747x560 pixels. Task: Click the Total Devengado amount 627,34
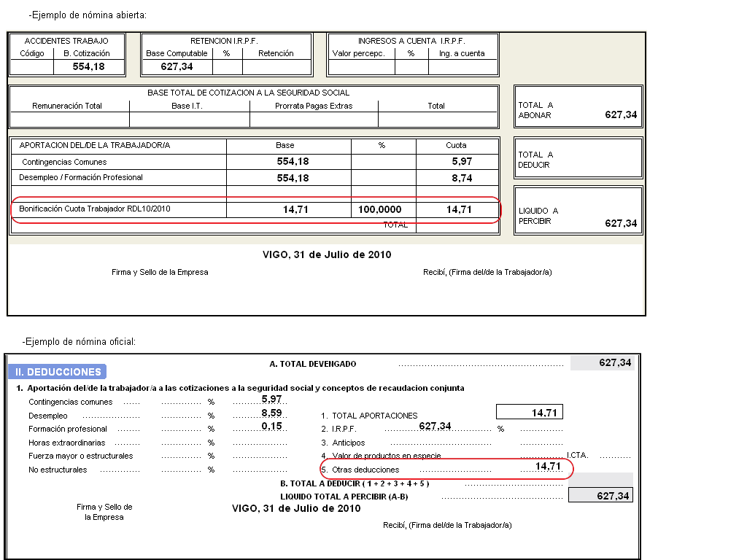[x=615, y=363]
